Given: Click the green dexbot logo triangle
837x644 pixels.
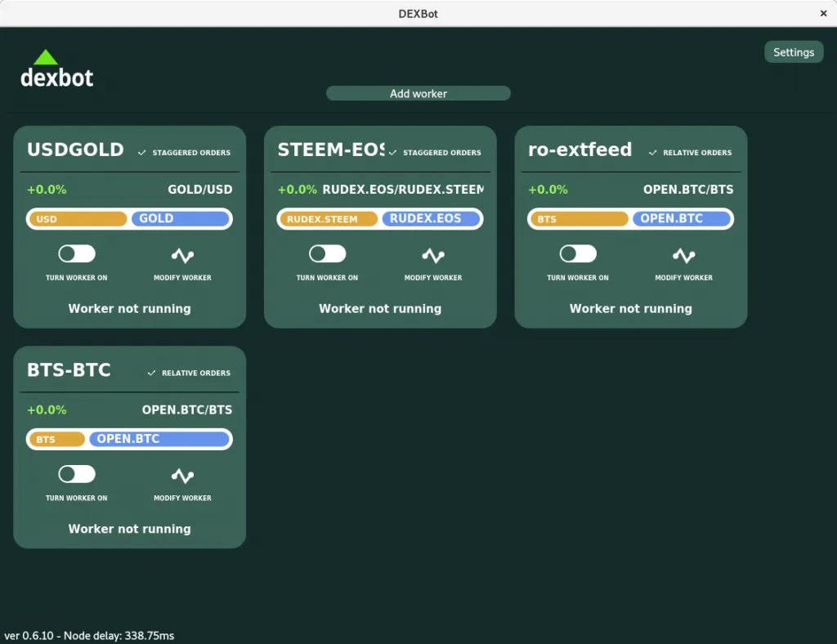Looking at the screenshot, I should click(x=46, y=57).
